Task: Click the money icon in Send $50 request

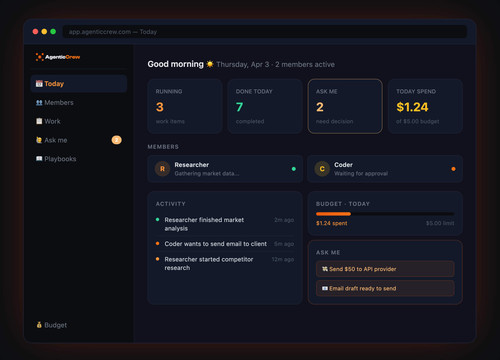Action: 325,269
